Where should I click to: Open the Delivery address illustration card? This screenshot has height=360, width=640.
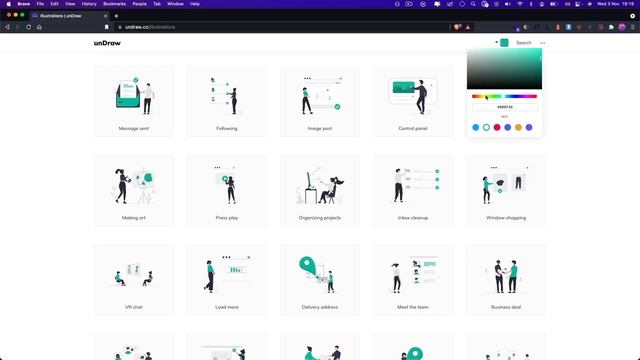click(320, 280)
